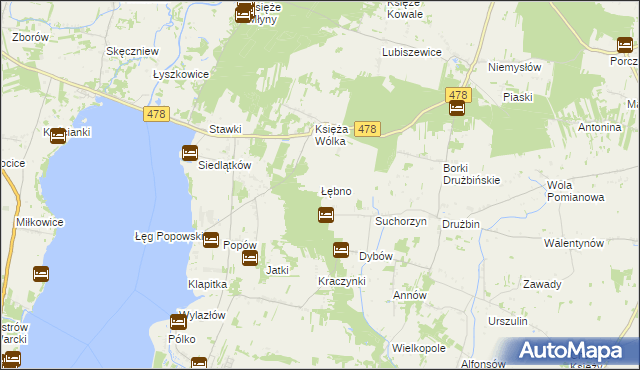Select the Alfonsów place name
This screenshot has height=370, width=640.
(483, 364)
